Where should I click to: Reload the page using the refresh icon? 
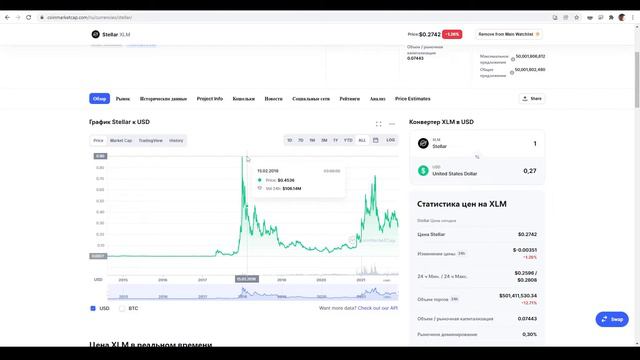pyautogui.click(x=29, y=18)
